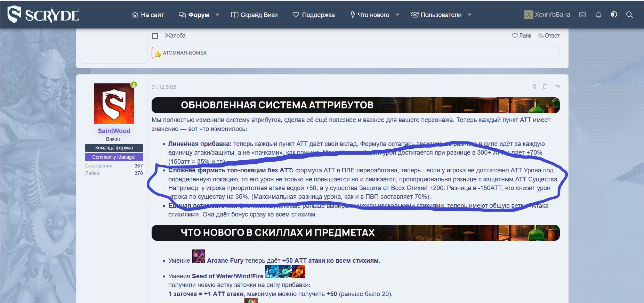This screenshot has height=303, width=644.
Task: Tick the checkbox next to Жалоба
Action: pyautogui.click(x=155, y=36)
